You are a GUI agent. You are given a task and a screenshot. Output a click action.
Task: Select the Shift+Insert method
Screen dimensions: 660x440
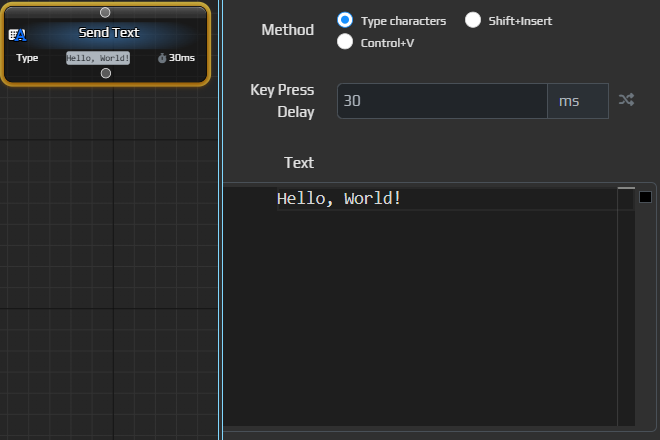pyautogui.click(x=473, y=20)
